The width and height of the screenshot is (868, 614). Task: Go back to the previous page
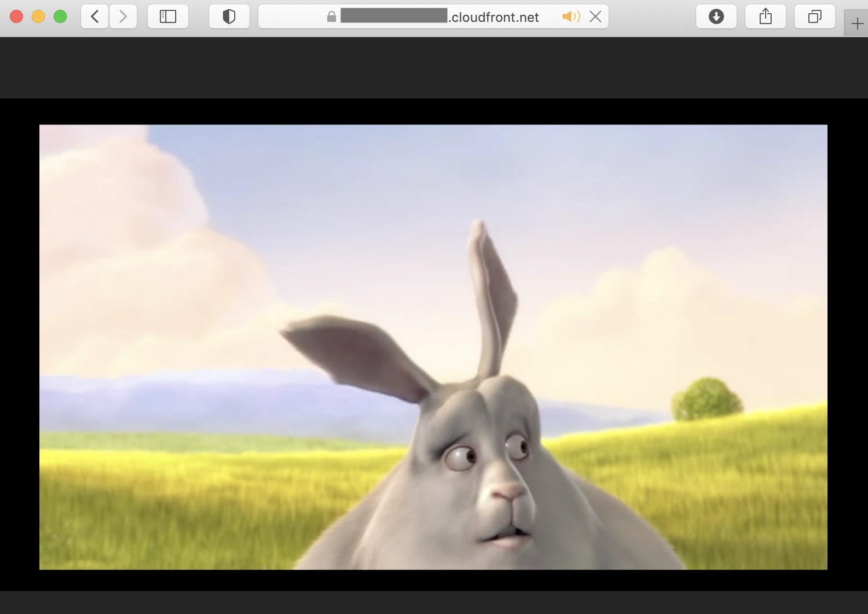95,16
